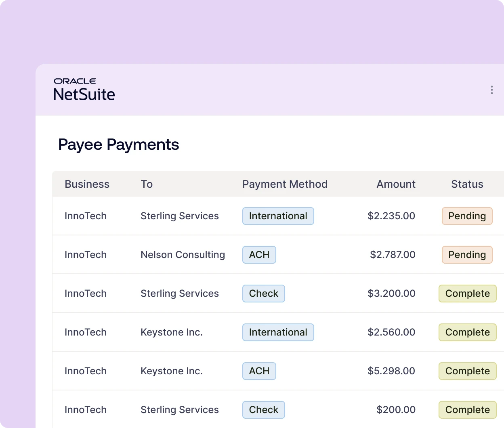
Task: Select International tag for $2.235.00 payment
Action: (x=278, y=216)
